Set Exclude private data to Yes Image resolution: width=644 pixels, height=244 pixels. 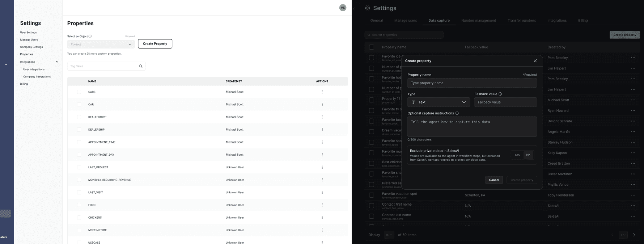[x=517, y=155]
